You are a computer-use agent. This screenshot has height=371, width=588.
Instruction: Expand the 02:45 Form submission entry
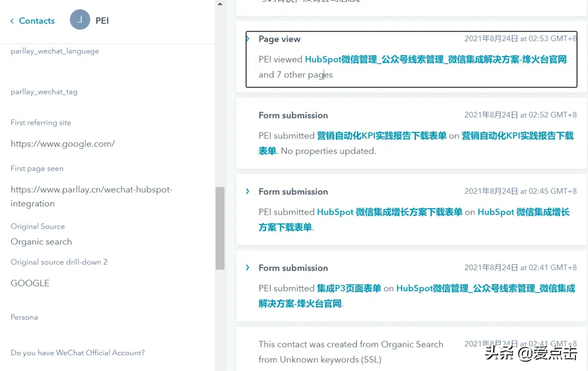click(248, 191)
